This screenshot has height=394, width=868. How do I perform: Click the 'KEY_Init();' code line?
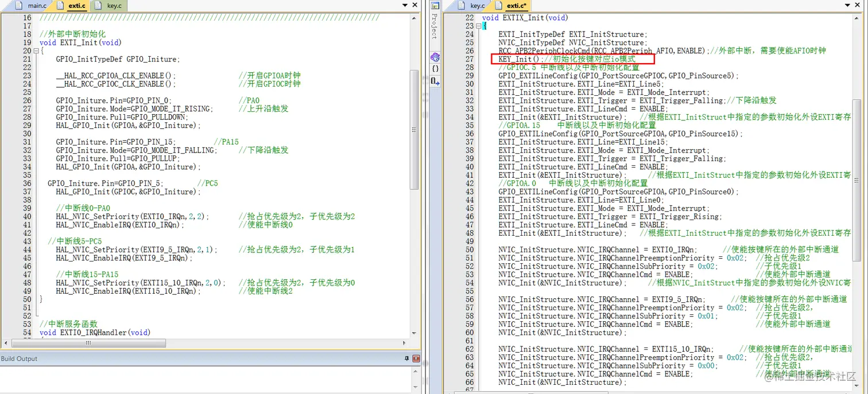520,59
